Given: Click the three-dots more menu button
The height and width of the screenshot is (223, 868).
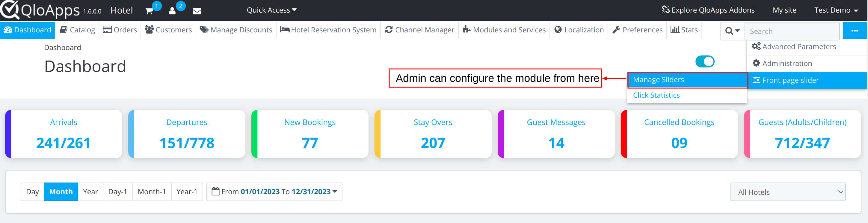Looking at the screenshot, I should 855,30.
